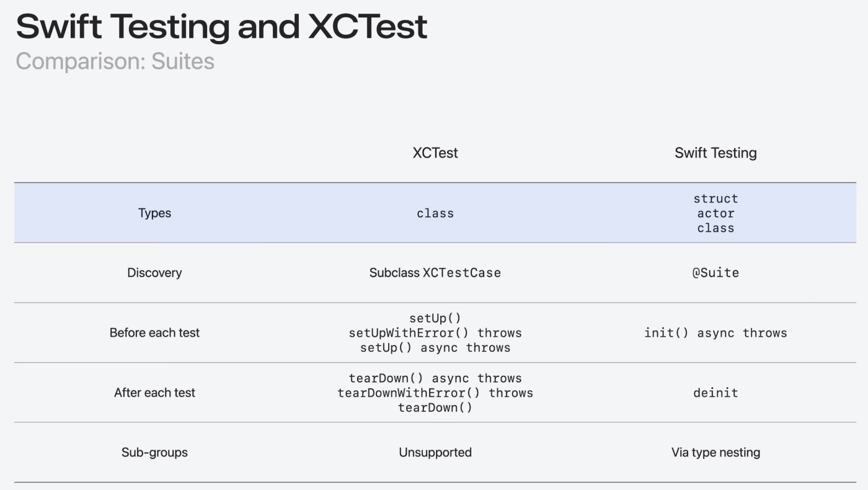Click the actor keyword in Swift Testing column
Viewport: 868px width, 490px height.
715,213
